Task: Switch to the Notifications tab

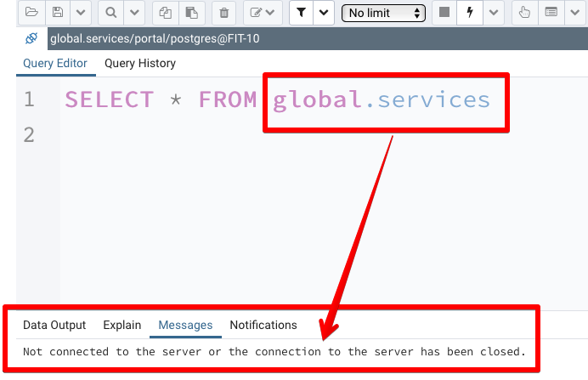Action: [x=263, y=325]
